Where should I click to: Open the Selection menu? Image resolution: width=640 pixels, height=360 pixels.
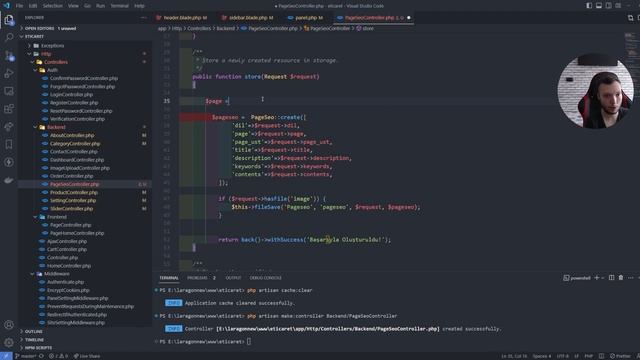(x=53, y=6)
